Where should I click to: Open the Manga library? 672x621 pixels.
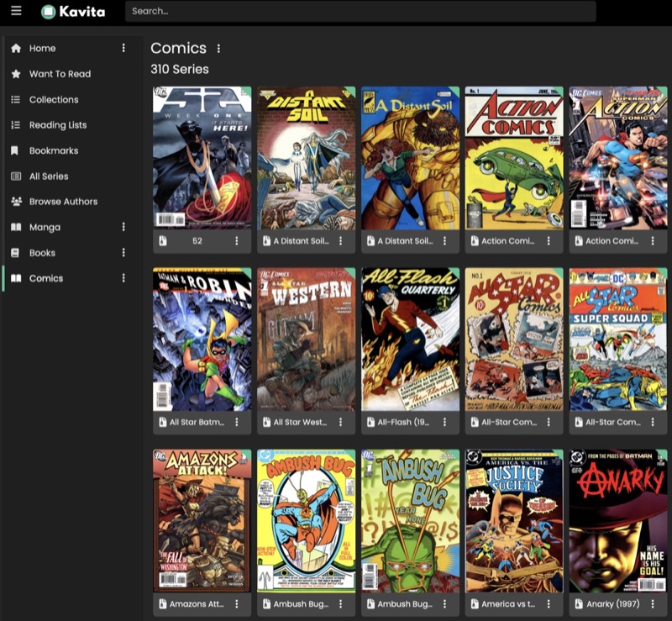click(45, 227)
